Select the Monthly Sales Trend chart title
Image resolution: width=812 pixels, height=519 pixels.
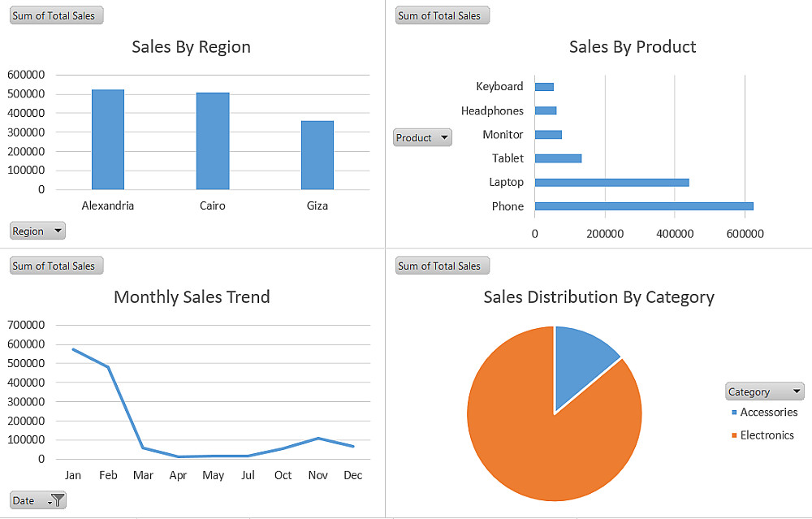click(x=192, y=297)
